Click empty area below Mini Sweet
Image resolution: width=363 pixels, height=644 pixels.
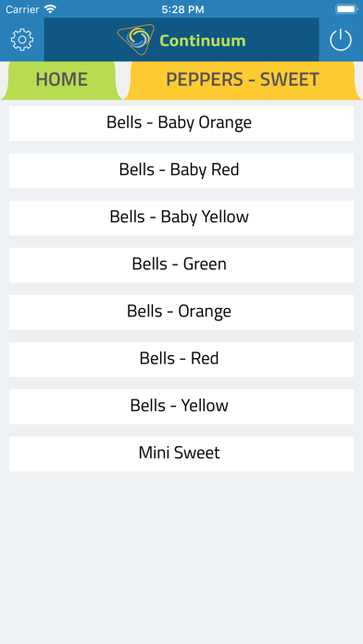[x=181, y=554]
